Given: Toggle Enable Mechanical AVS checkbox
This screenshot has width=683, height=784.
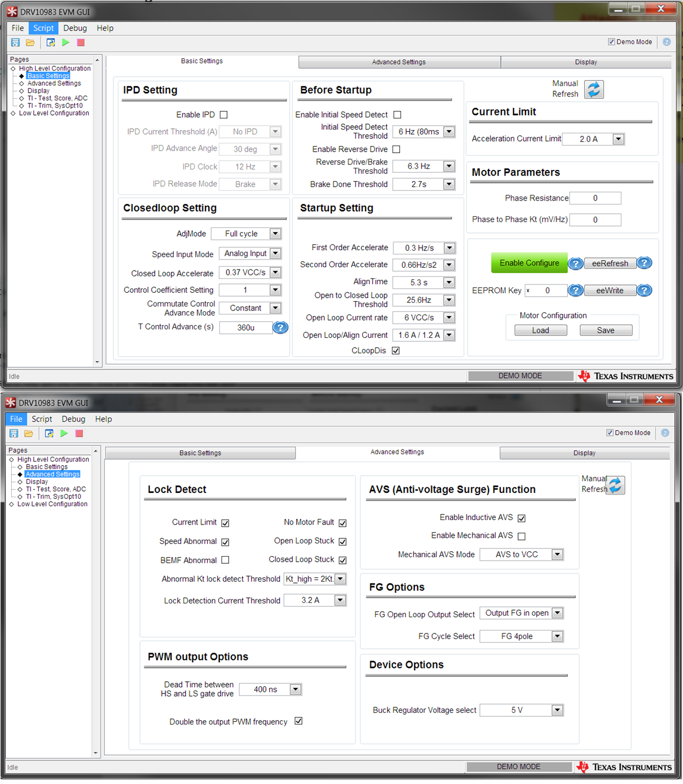Looking at the screenshot, I should pyautogui.click(x=521, y=536).
